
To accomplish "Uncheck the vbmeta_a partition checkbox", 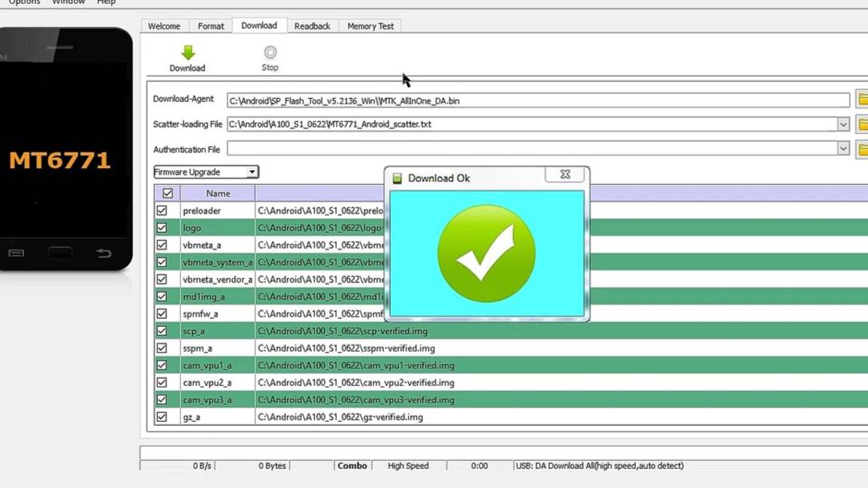I will [162, 245].
